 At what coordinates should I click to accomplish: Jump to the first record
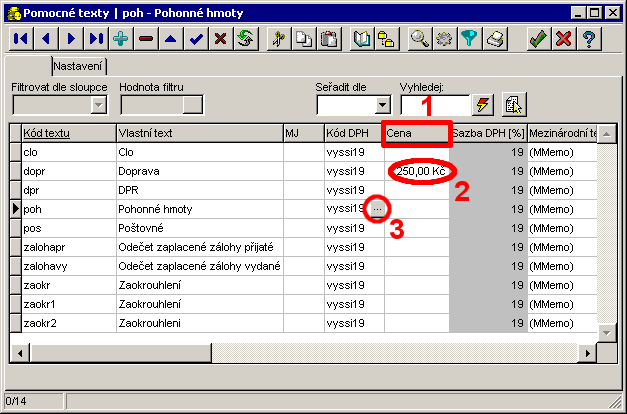click(x=21, y=39)
